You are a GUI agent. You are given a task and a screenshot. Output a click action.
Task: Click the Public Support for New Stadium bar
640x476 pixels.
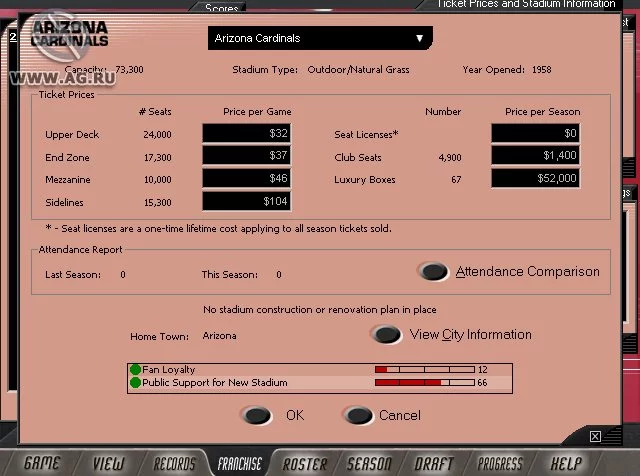tap(424, 383)
